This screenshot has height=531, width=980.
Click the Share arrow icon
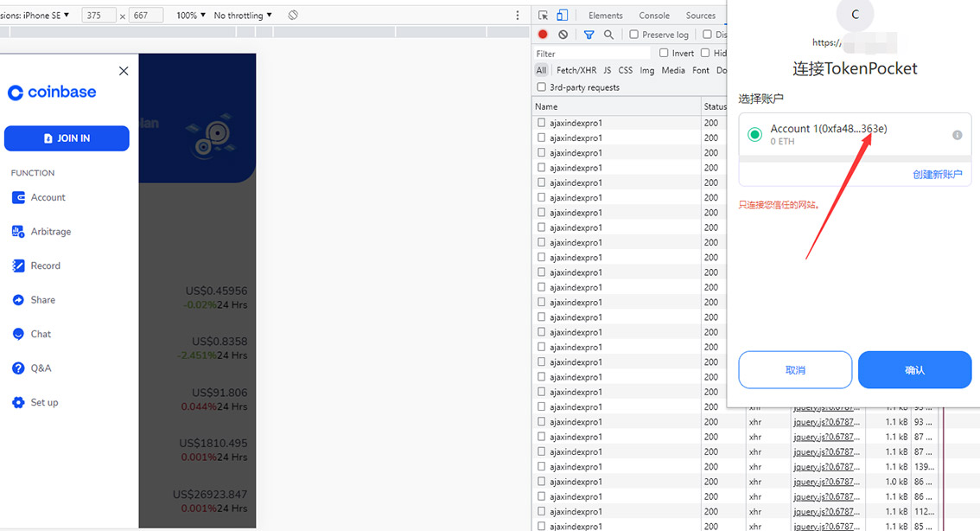[x=18, y=300]
